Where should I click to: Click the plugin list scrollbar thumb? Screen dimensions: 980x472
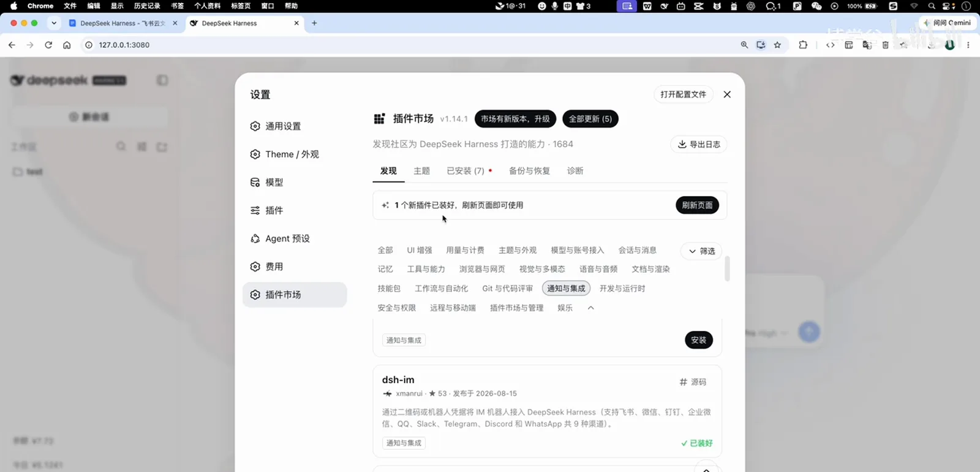pyautogui.click(x=727, y=268)
